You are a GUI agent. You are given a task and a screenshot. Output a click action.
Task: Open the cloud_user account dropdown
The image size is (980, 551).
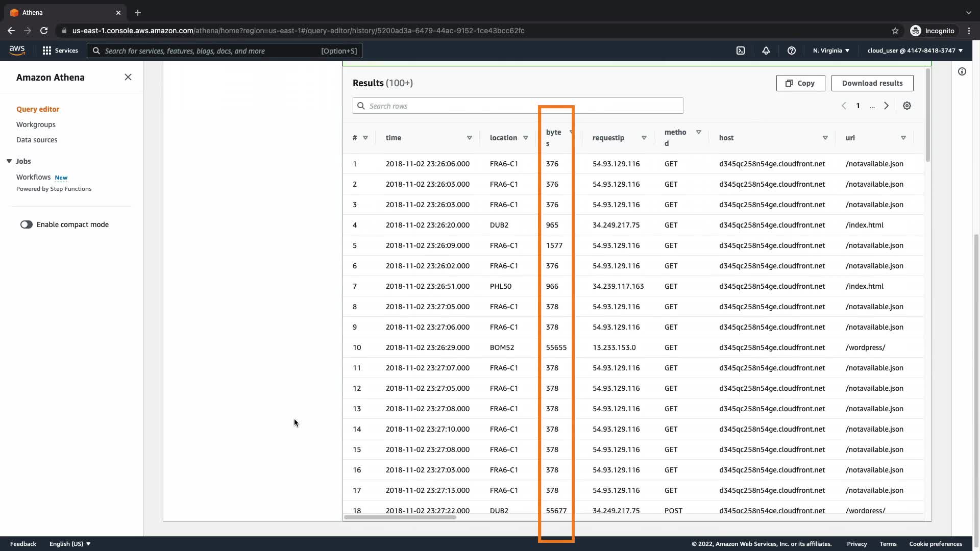pos(915,51)
